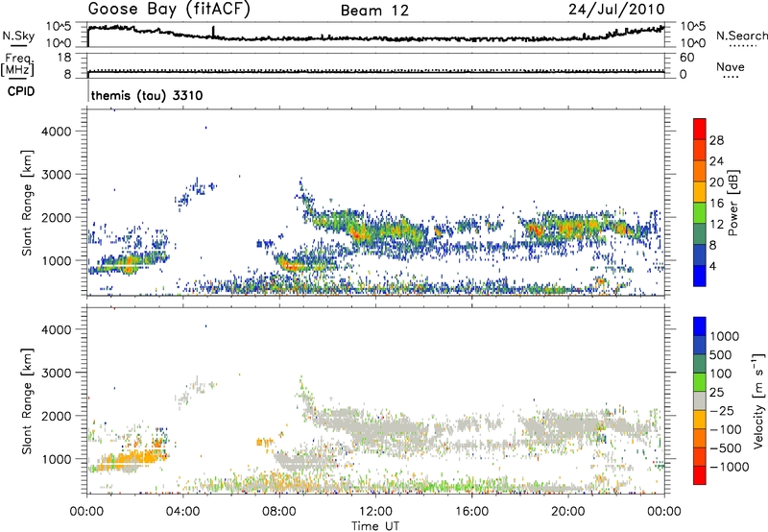
Task: Click the "Goose Bay (fitACF)" plot title
Action: pos(169,10)
